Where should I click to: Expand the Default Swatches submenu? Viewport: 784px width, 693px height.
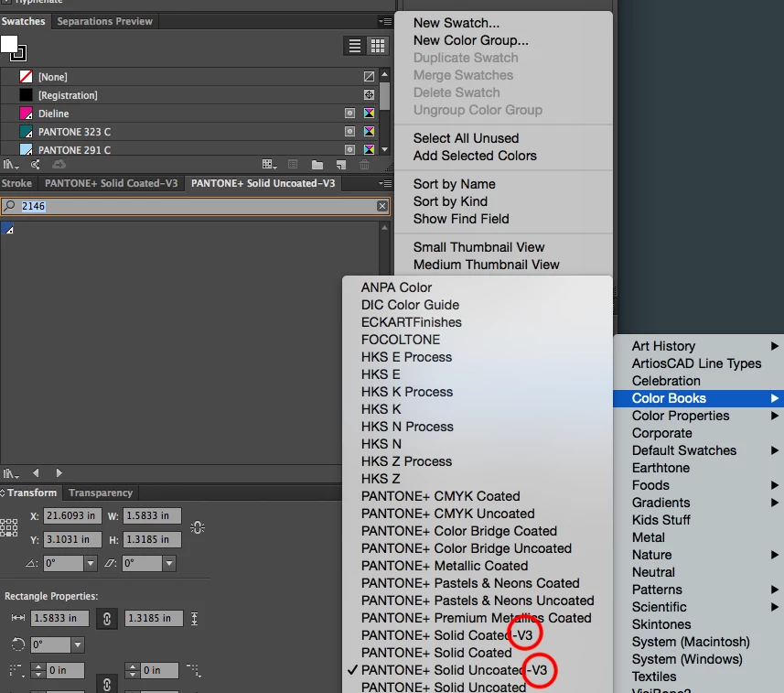pos(699,450)
